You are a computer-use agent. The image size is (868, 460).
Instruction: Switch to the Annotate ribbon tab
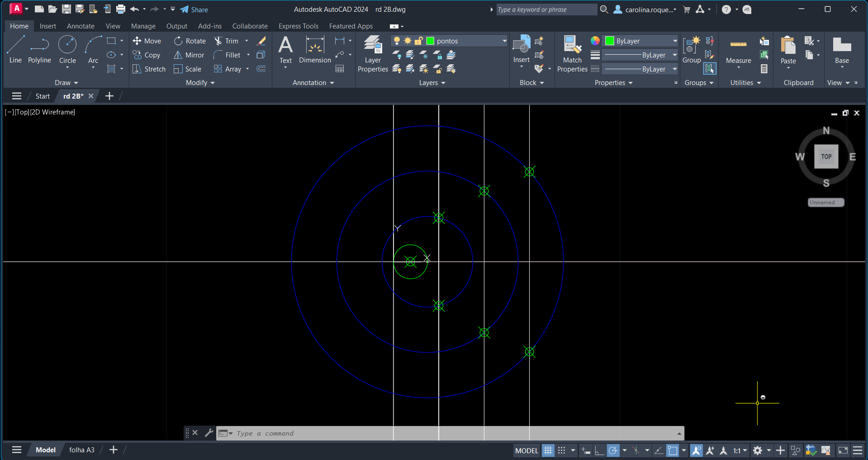(x=81, y=26)
